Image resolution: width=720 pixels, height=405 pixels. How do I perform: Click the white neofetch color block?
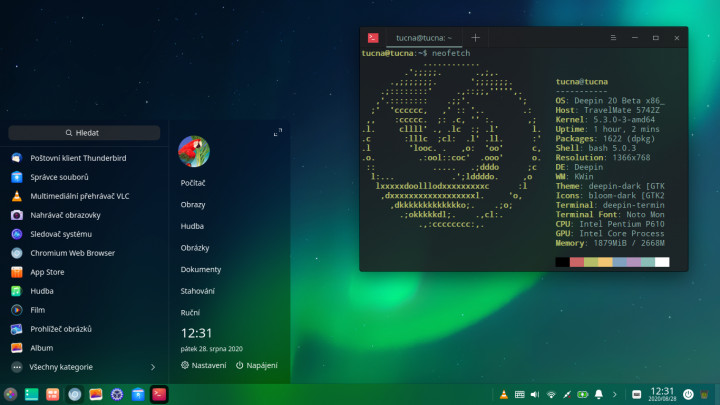click(662, 262)
